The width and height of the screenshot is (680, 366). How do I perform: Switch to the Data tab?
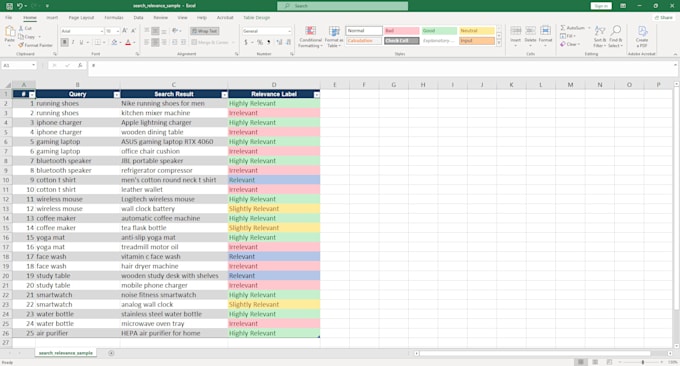click(138, 18)
